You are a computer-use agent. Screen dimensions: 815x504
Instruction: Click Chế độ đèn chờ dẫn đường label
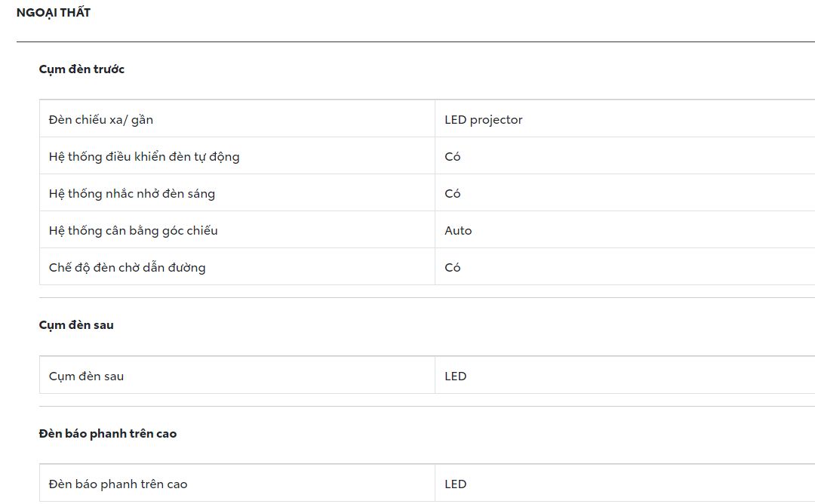tap(128, 268)
